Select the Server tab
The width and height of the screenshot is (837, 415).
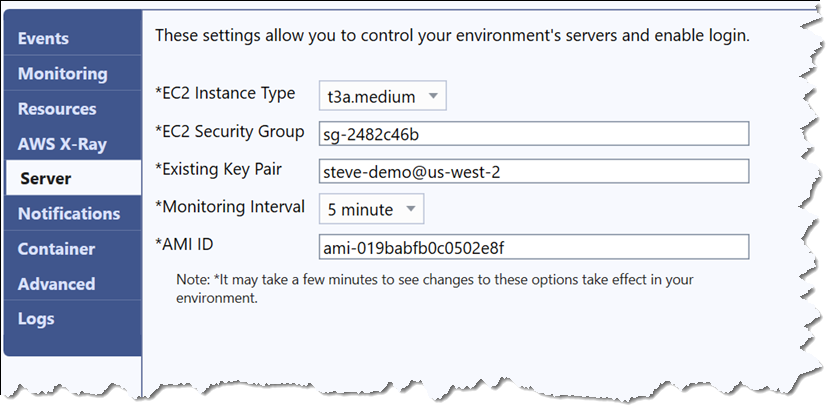point(73,178)
